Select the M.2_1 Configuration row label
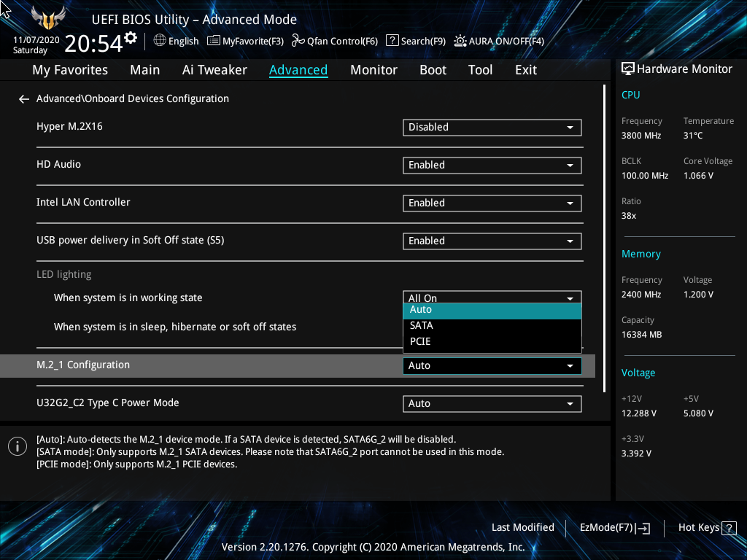The image size is (747, 560). (x=83, y=365)
